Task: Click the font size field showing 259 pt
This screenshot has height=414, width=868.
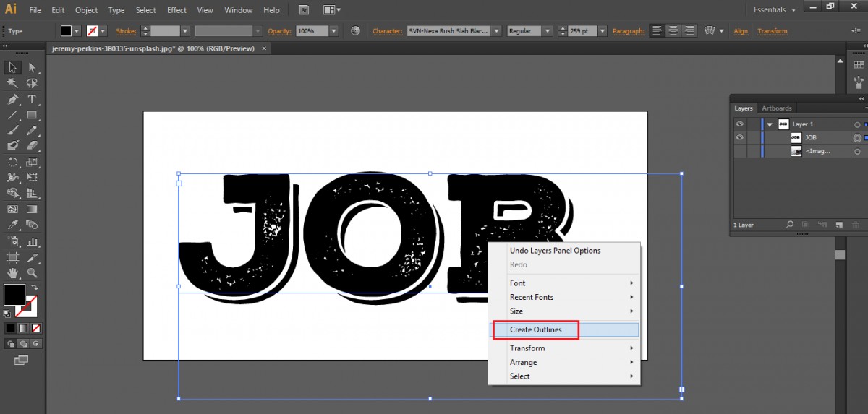Action: coord(579,31)
